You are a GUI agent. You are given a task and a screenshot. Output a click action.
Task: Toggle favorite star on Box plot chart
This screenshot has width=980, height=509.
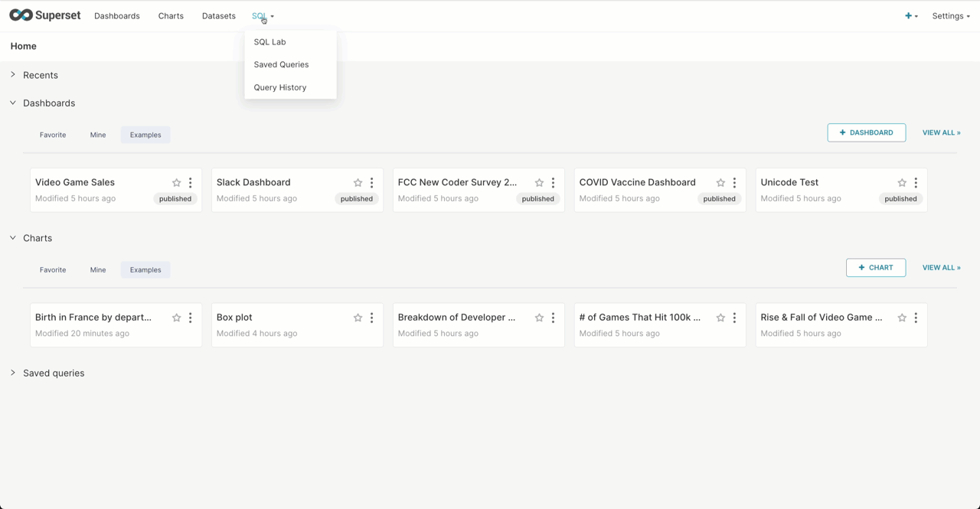358,318
